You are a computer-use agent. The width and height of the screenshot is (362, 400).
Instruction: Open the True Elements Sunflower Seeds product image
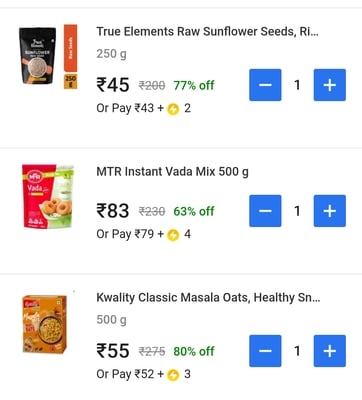click(48, 56)
